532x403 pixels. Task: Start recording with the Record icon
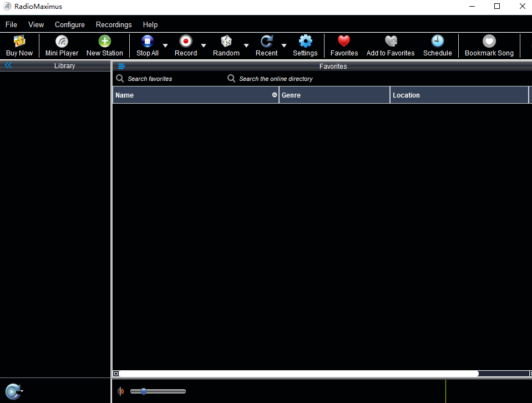tap(185, 45)
